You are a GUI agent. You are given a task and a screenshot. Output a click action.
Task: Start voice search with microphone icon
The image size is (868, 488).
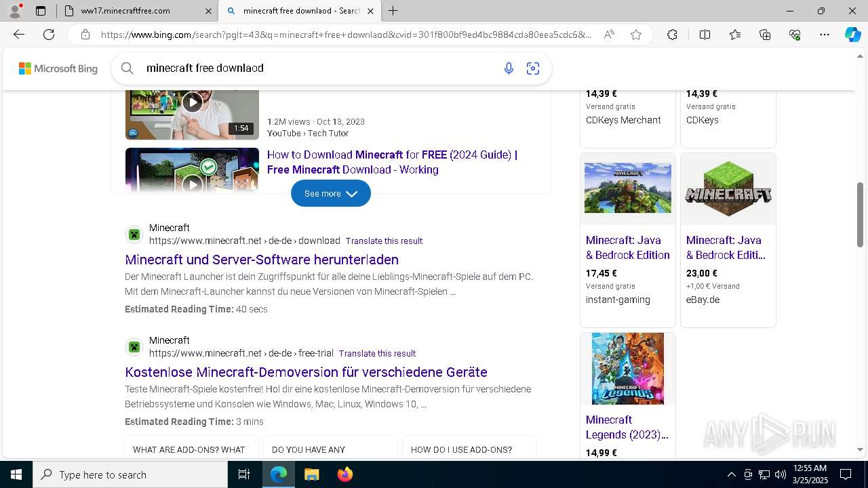(509, 68)
